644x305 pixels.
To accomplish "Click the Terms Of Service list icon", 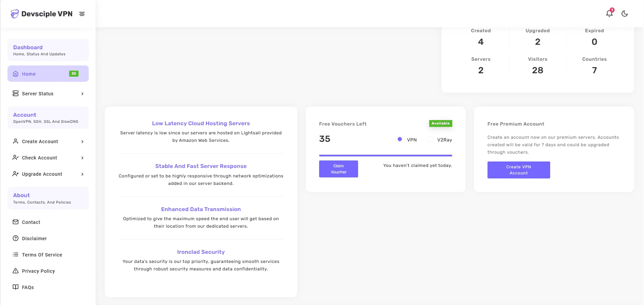I will (16, 254).
